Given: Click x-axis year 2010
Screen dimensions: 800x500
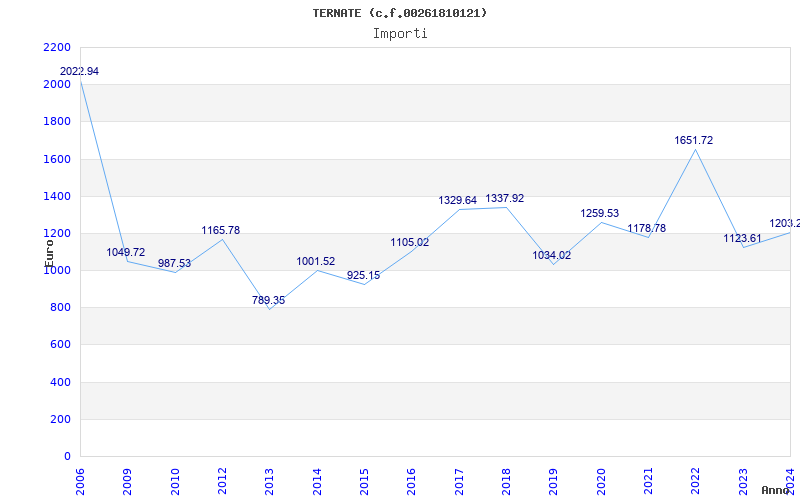Looking at the screenshot, I should [x=175, y=482].
